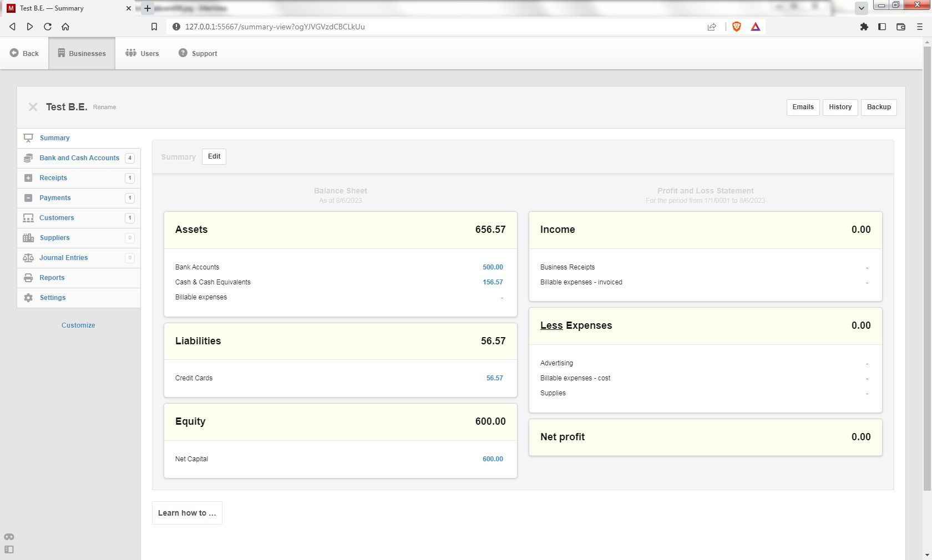Click the Advertising expense row label

coord(556,363)
